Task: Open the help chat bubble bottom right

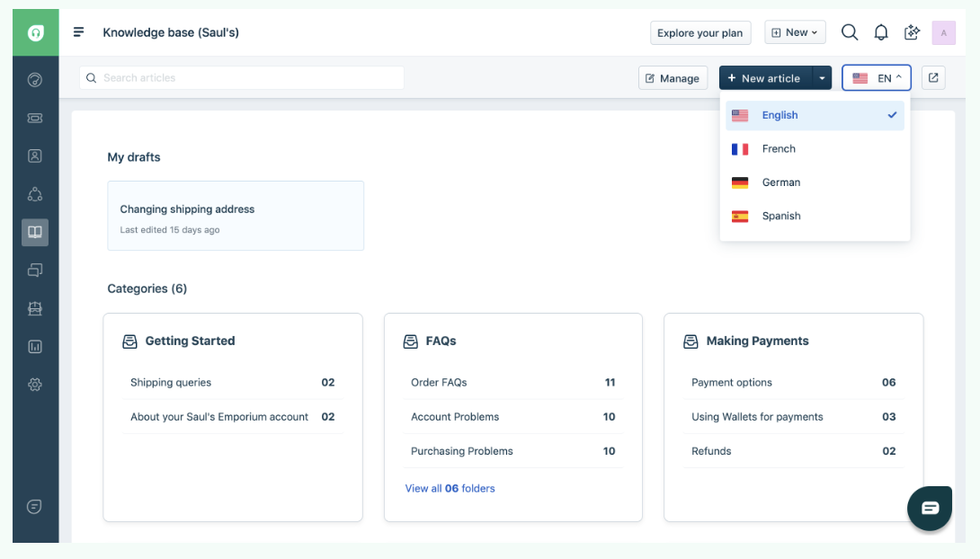Action: (930, 508)
